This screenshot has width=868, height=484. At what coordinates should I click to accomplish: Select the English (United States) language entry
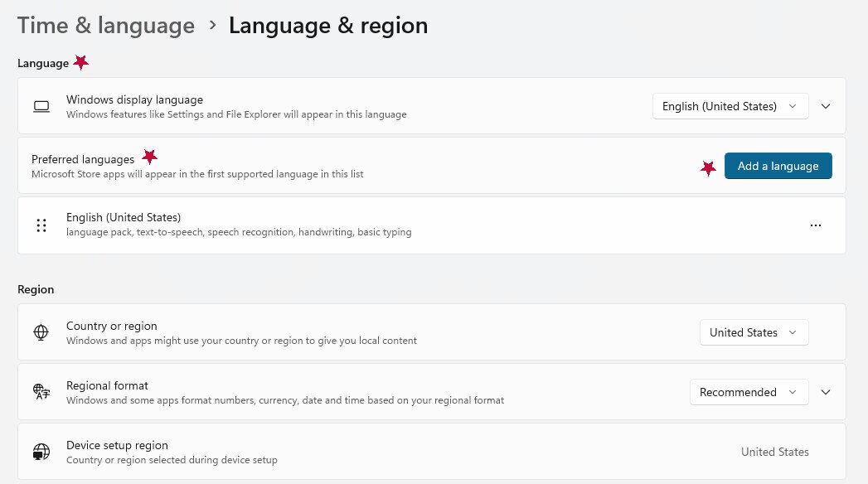click(124, 218)
